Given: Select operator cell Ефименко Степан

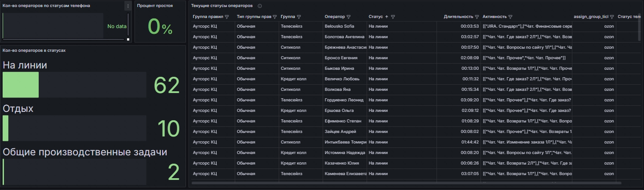Looking at the screenshot, I should pyautogui.click(x=345, y=121).
